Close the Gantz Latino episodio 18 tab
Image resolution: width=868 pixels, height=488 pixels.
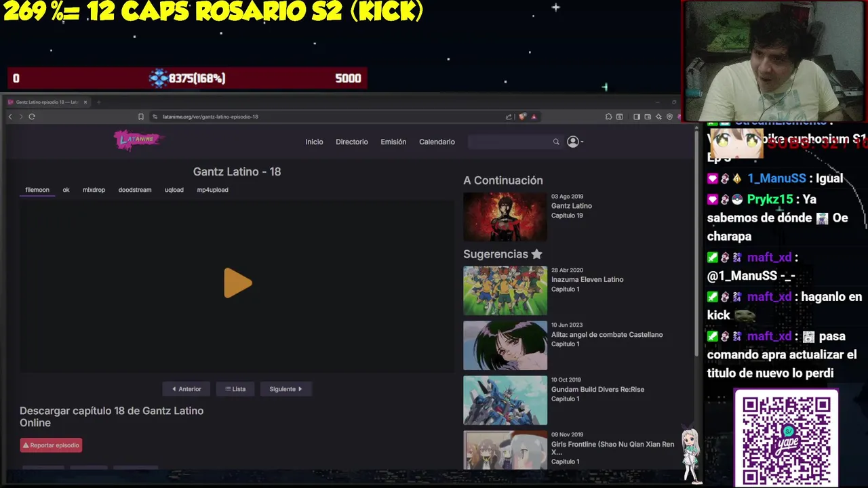tap(85, 102)
